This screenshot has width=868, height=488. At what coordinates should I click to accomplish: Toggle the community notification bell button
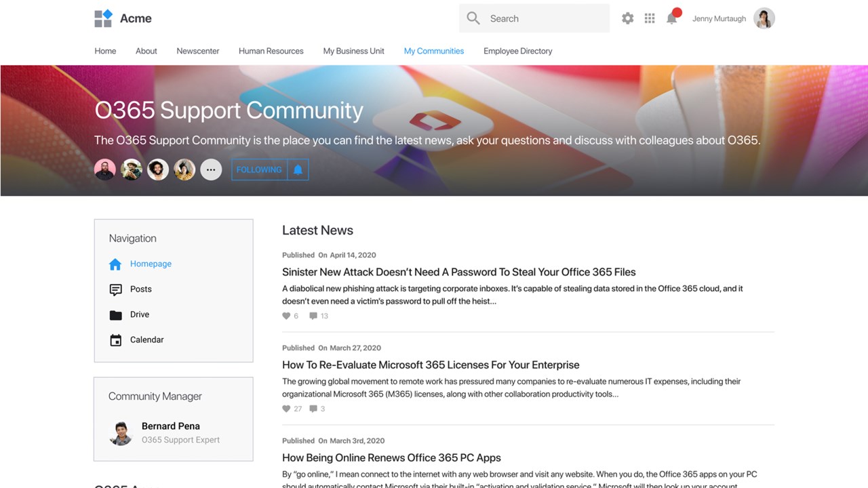tap(298, 169)
